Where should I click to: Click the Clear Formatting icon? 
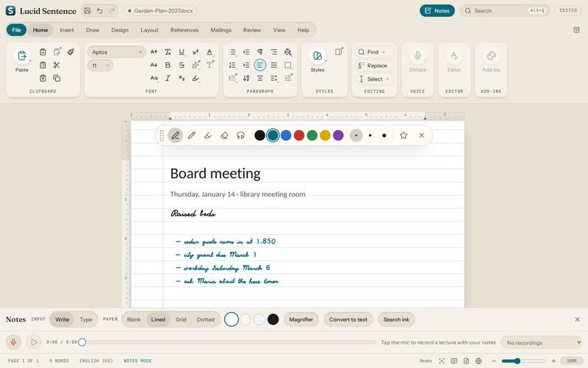[x=168, y=52]
